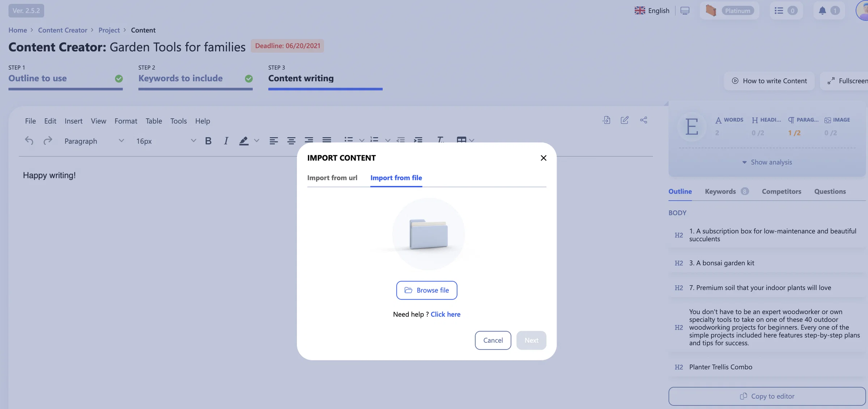868x409 pixels.
Task: Clear formatting icon in toolbar
Action: click(x=440, y=140)
